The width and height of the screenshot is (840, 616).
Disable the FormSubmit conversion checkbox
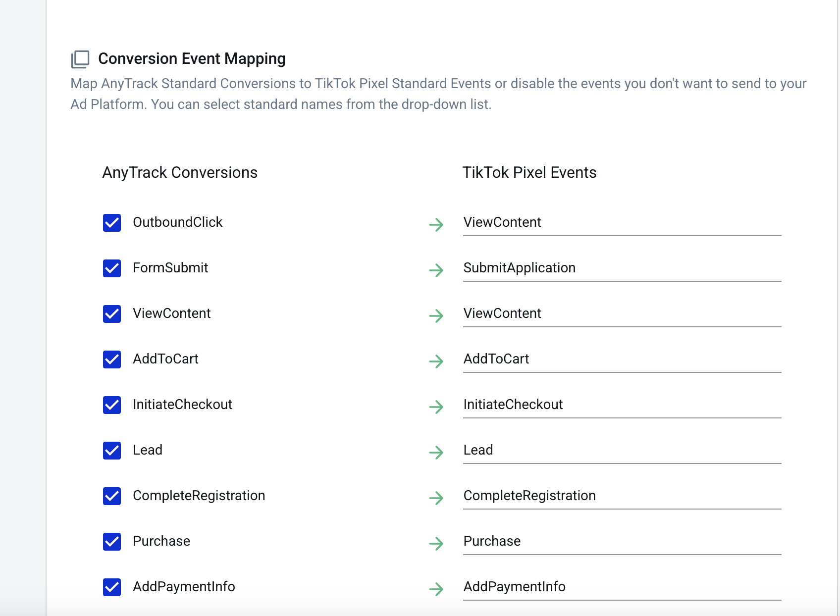click(112, 268)
